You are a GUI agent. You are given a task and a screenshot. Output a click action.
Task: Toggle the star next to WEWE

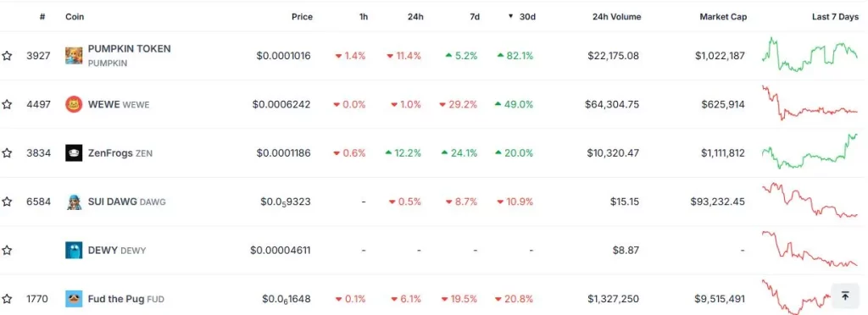pyautogui.click(x=7, y=104)
